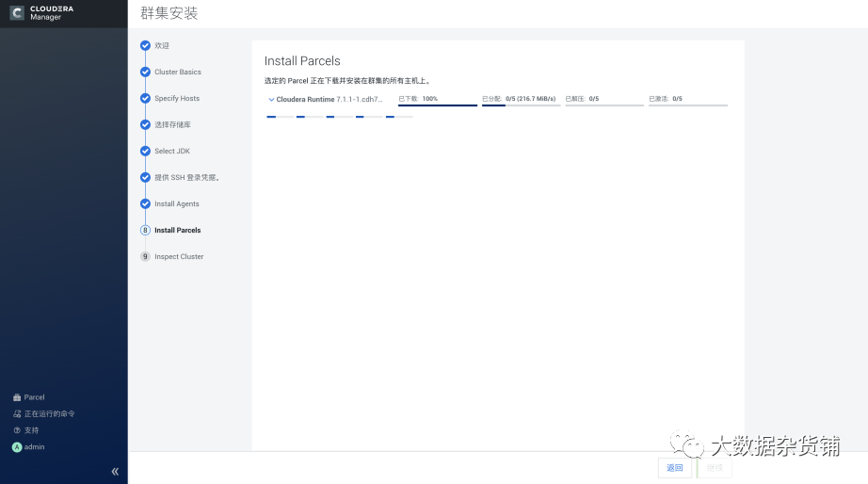Viewport: 868px width, 484px height.
Task: Click the support question mark icon
Action: pos(16,430)
